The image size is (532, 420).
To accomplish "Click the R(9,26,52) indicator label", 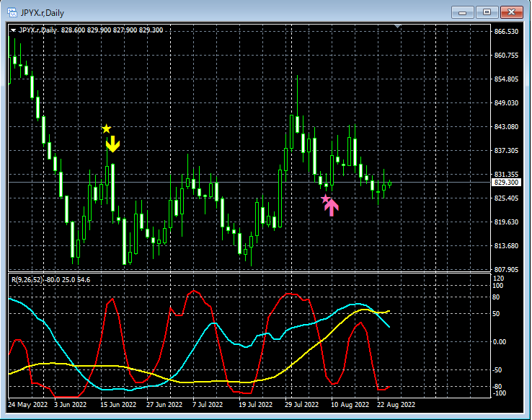I will point(27,280).
